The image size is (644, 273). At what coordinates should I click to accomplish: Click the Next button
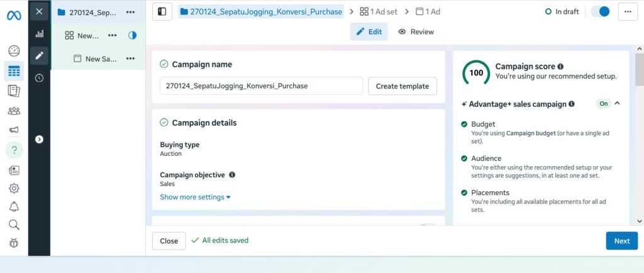(x=621, y=241)
